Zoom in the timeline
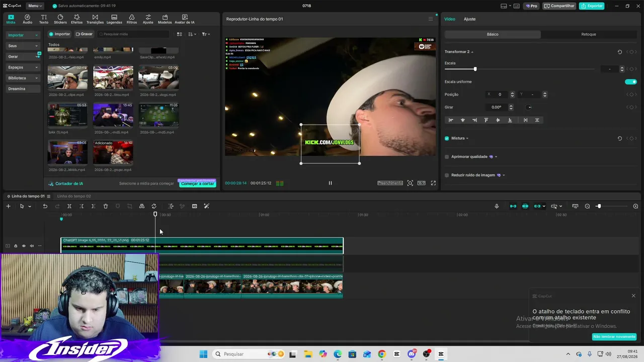This screenshot has width=644, height=362. click(635, 206)
